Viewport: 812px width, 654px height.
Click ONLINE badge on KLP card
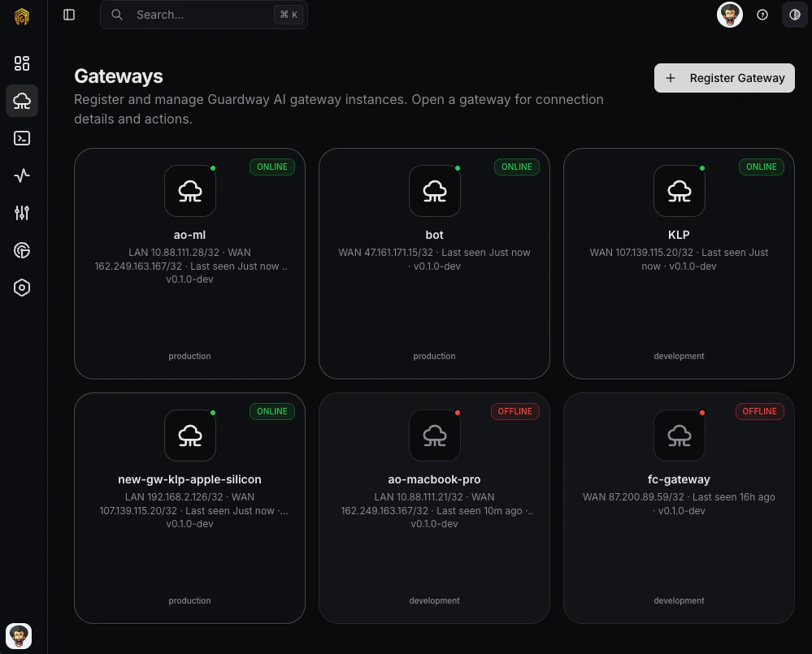click(x=762, y=167)
